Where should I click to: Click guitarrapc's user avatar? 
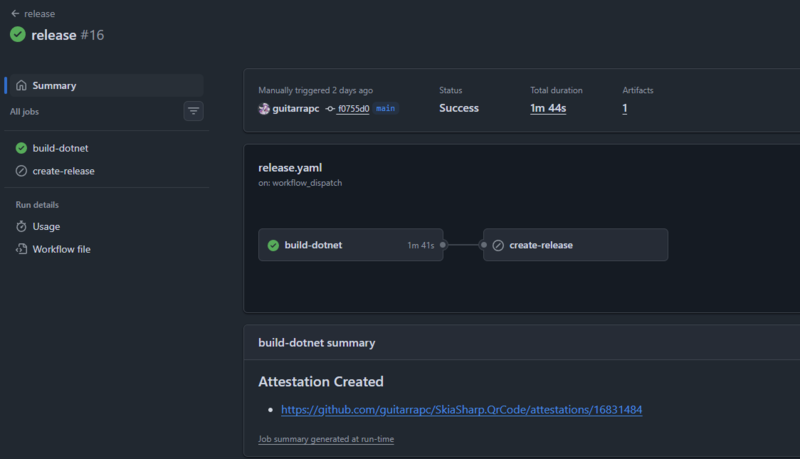[264, 108]
